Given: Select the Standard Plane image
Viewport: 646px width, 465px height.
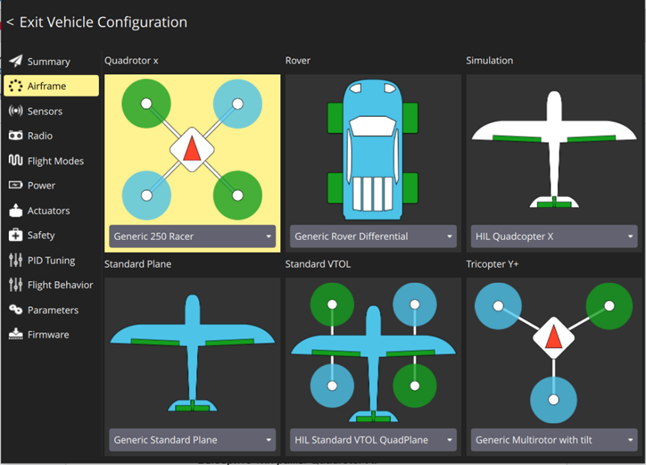Looking at the screenshot, I should 192,353.
